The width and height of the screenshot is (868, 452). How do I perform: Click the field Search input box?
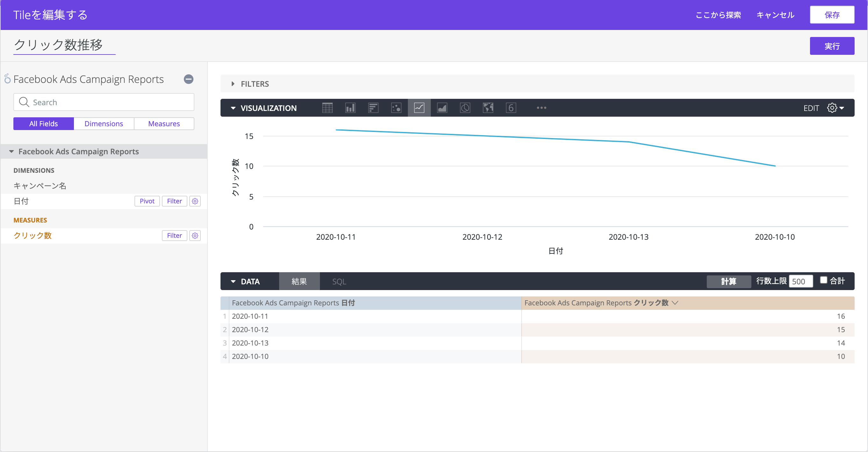(x=104, y=102)
